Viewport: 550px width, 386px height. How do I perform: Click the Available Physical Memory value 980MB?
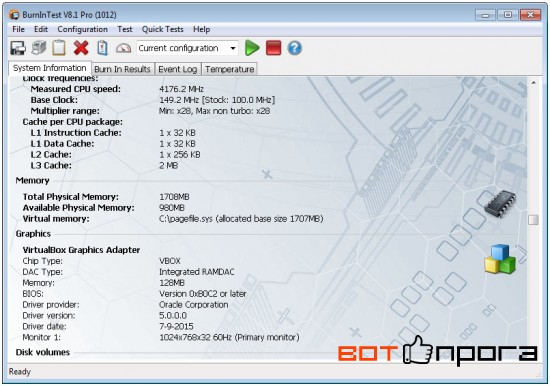172,208
